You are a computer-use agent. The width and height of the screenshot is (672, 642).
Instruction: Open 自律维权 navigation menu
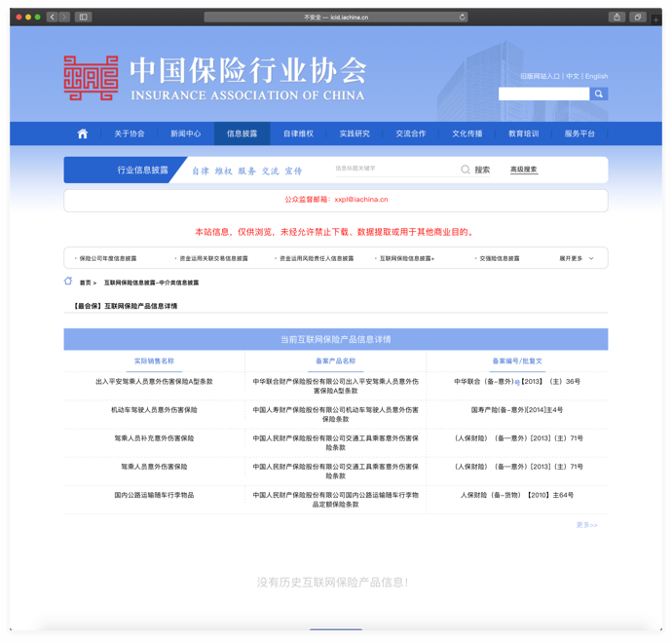point(298,133)
